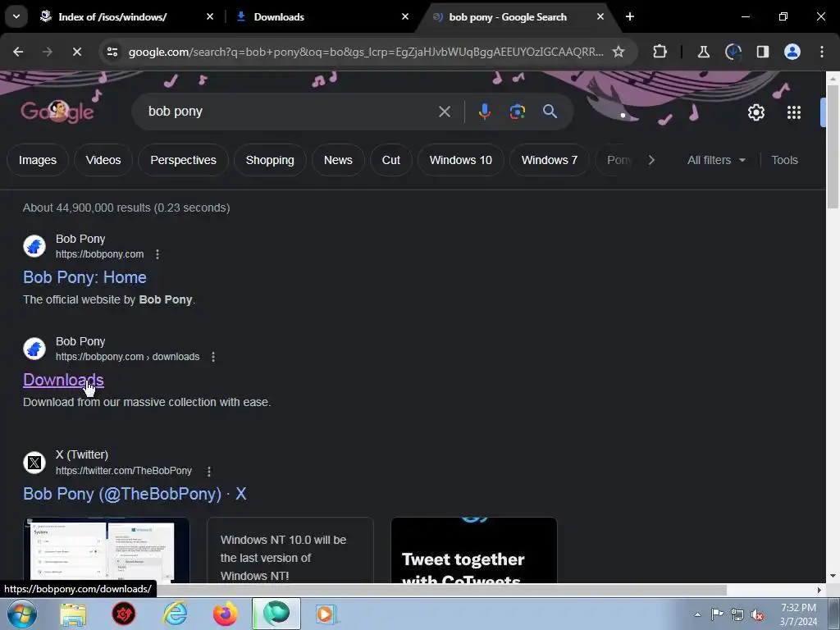Select the Windows 10 filter chip
This screenshot has width=840, height=630.
click(x=461, y=160)
